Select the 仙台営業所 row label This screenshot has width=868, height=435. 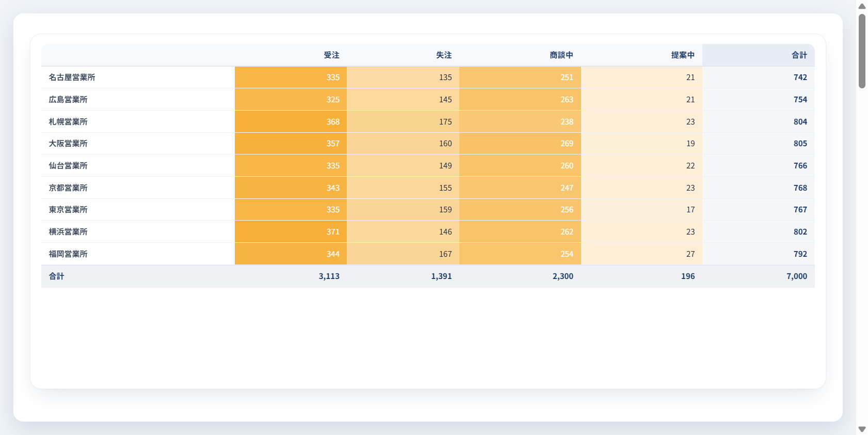(x=138, y=166)
